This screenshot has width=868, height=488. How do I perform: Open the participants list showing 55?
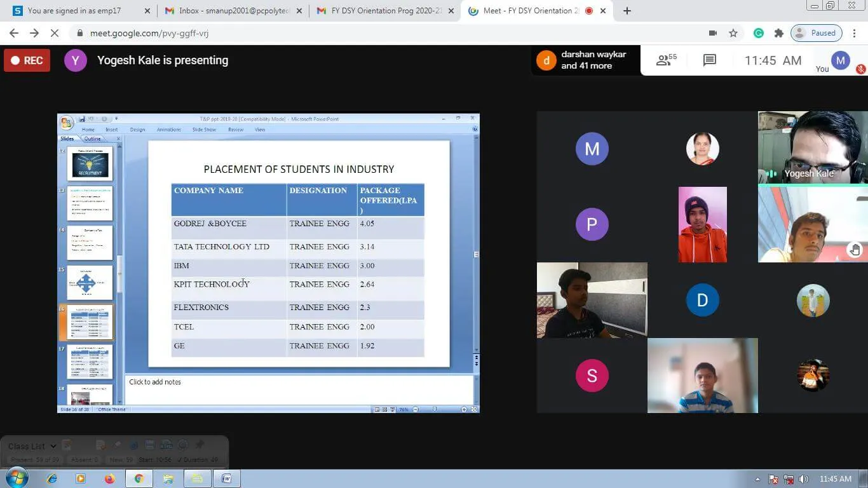(x=667, y=60)
